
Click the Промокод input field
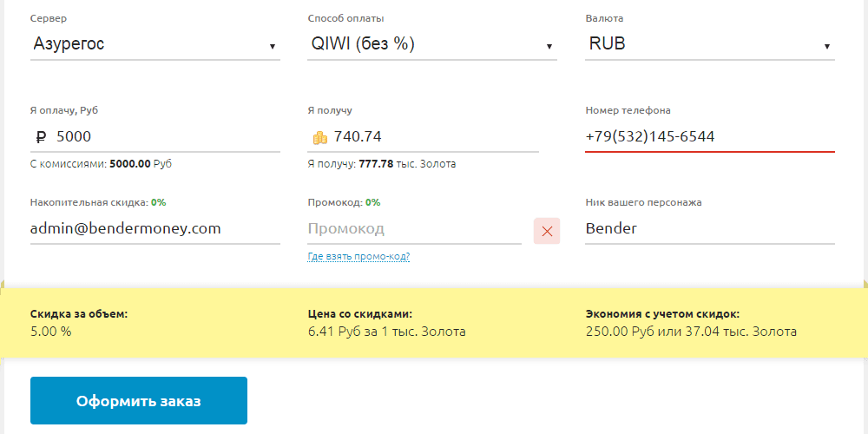pos(412,229)
